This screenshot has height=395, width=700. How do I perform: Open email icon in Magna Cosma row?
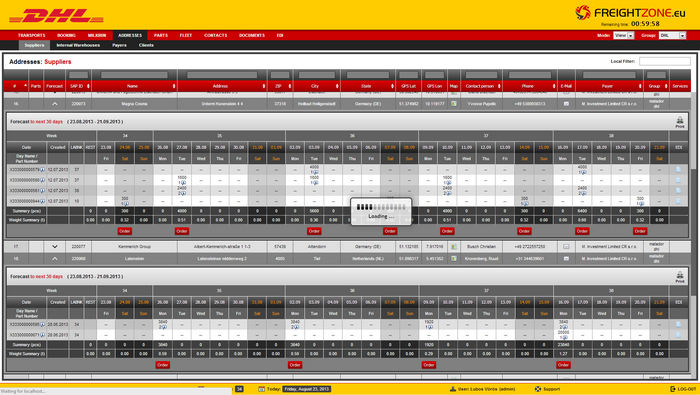click(x=566, y=104)
